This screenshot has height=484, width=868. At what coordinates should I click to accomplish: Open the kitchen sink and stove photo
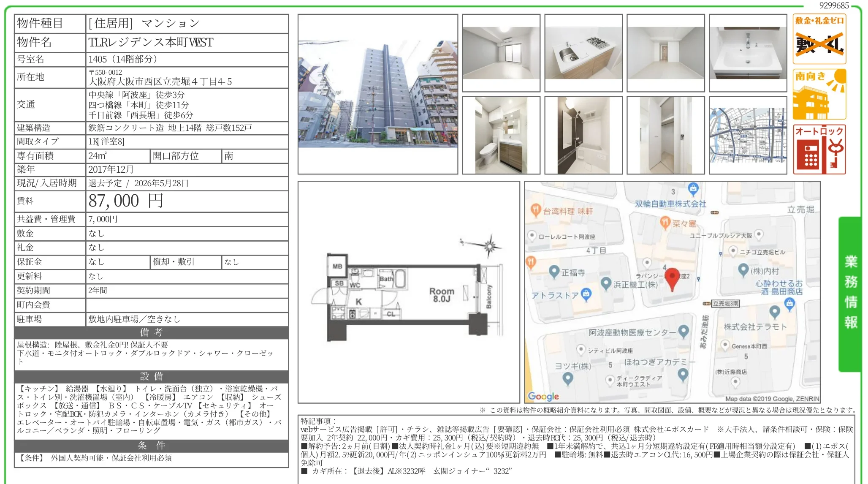coord(583,53)
